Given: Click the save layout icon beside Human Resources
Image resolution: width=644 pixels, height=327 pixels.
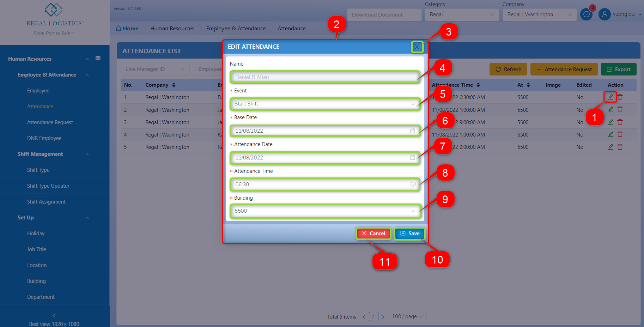Looking at the screenshot, I should 98,58.
